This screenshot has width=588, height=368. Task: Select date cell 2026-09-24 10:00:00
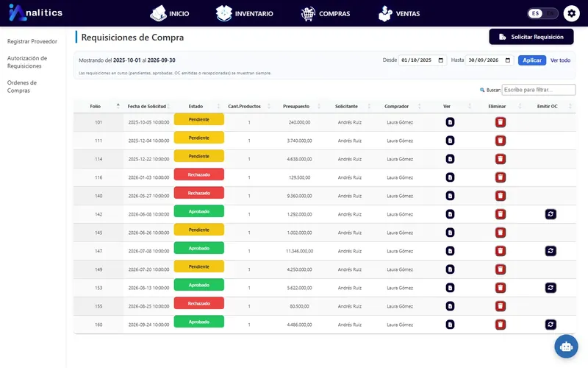click(x=148, y=325)
